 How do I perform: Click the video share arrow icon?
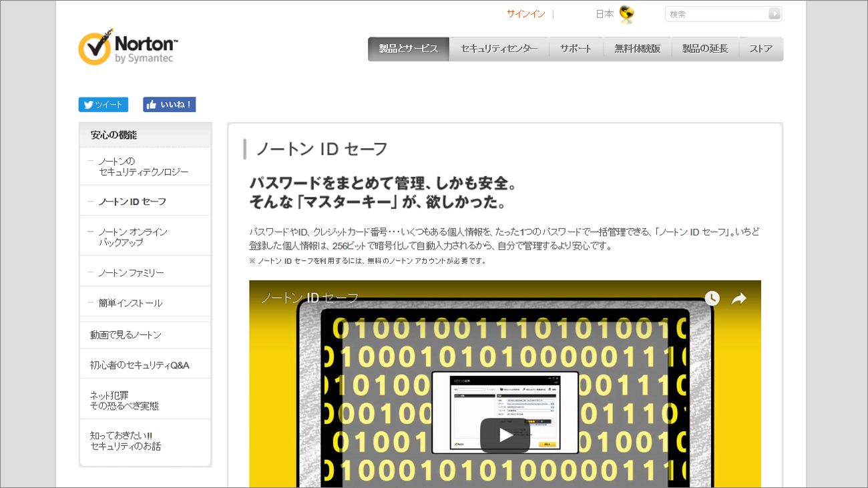[738, 298]
